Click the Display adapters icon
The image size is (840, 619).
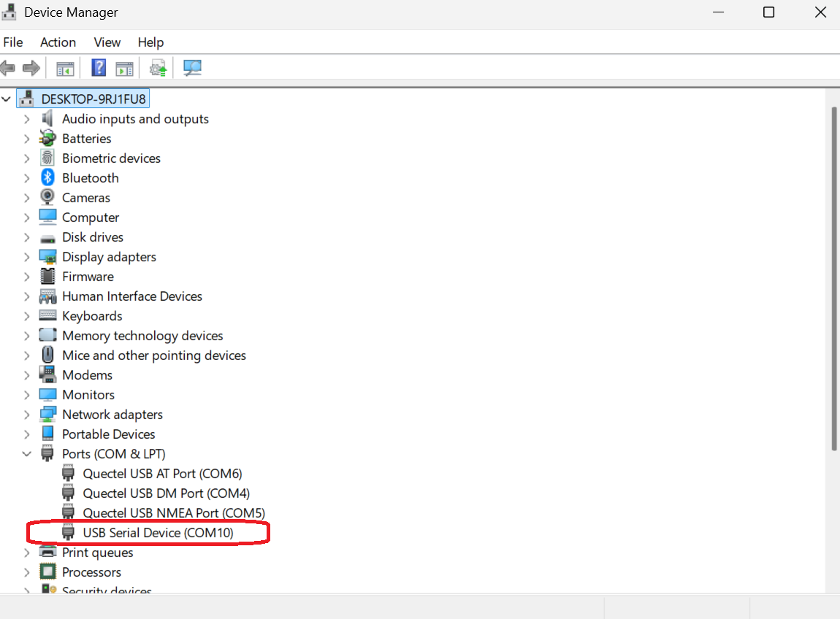pyautogui.click(x=47, y=257)
